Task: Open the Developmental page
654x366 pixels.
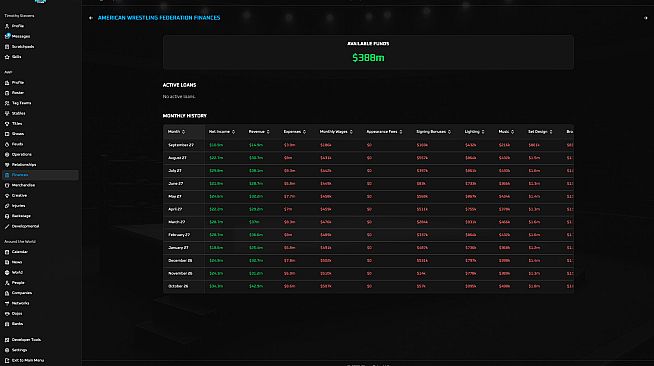Action: pyautogui.click(x=22, y=226)
